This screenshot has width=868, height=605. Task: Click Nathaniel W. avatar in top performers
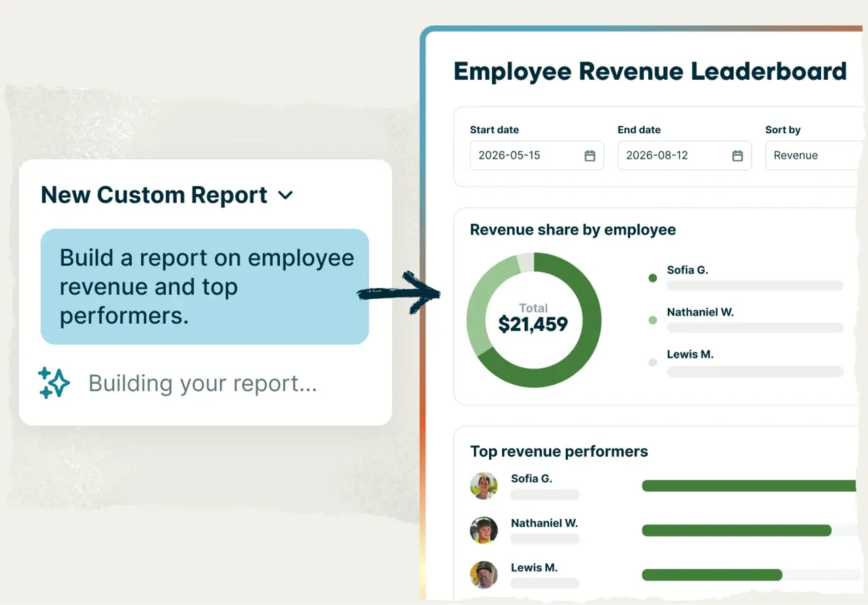click(484, 530)
